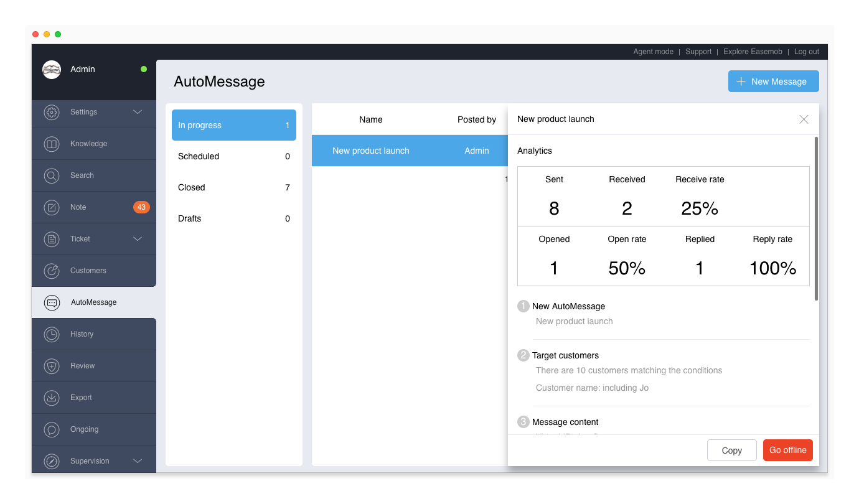Image resolution: width=859 pixels, height=504 pixels.
Task: Expand the Ticket submenu chevron
Action: pyautogui.click(x=138, y=239)
